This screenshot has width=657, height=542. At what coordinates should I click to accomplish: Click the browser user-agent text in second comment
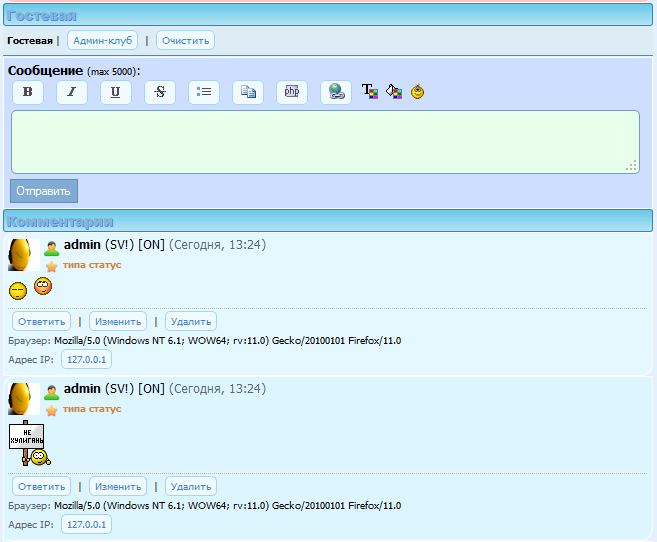228,506
